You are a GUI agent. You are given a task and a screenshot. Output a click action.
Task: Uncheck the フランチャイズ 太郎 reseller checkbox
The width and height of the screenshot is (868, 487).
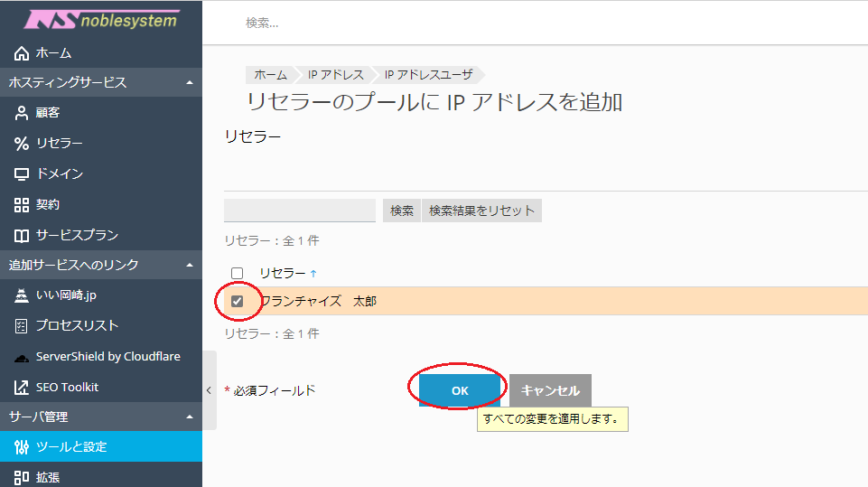point(238,301)
